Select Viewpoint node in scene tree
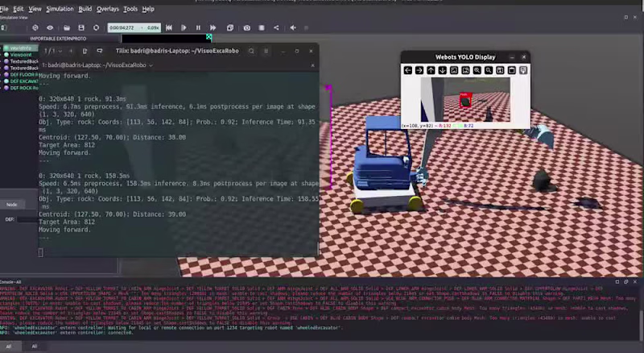 pos(21,55)
